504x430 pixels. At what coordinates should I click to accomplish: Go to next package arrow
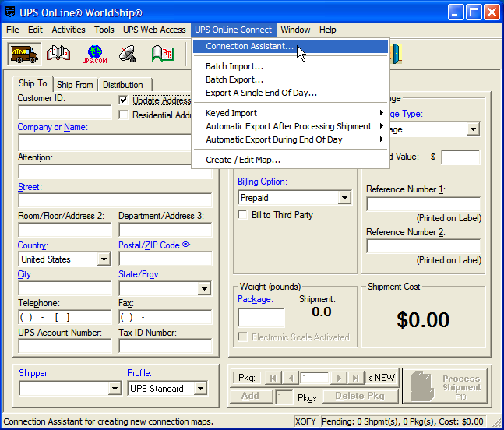pos(339,378)
